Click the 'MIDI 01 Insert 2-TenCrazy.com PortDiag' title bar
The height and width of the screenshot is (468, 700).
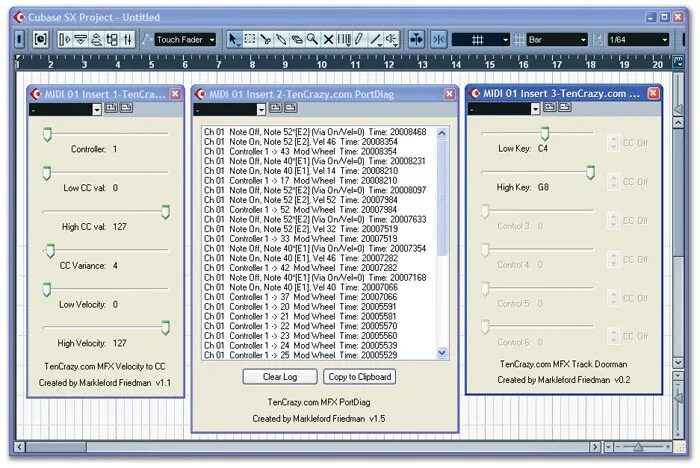click(x=325, y=94)
